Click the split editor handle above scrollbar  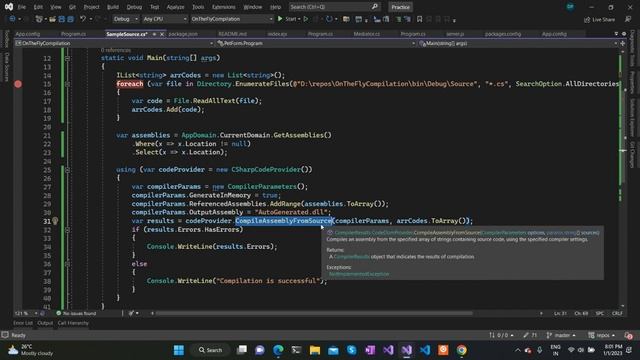point(623,43)
